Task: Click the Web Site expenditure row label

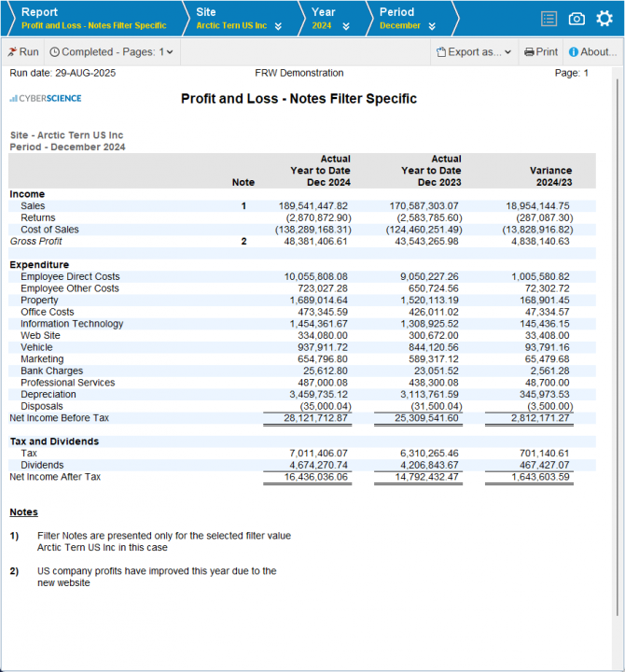Action: coord(42,335)
